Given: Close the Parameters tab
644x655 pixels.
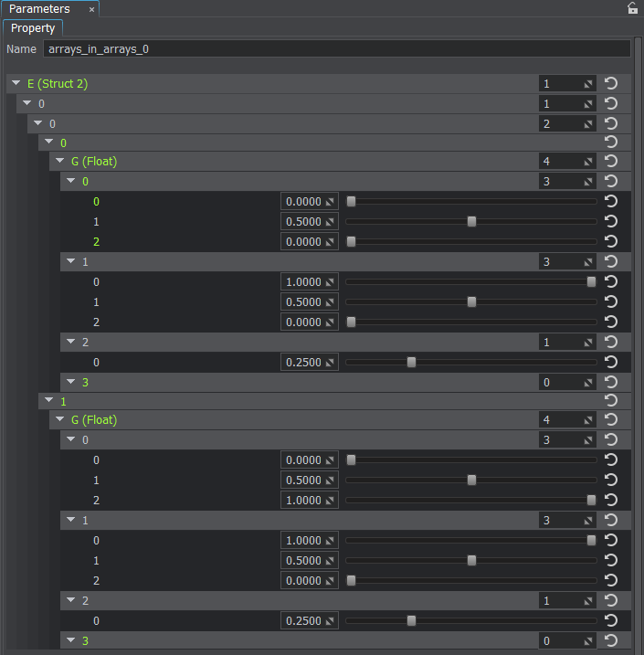Looking at the screenshot, I should pos(91,9).
